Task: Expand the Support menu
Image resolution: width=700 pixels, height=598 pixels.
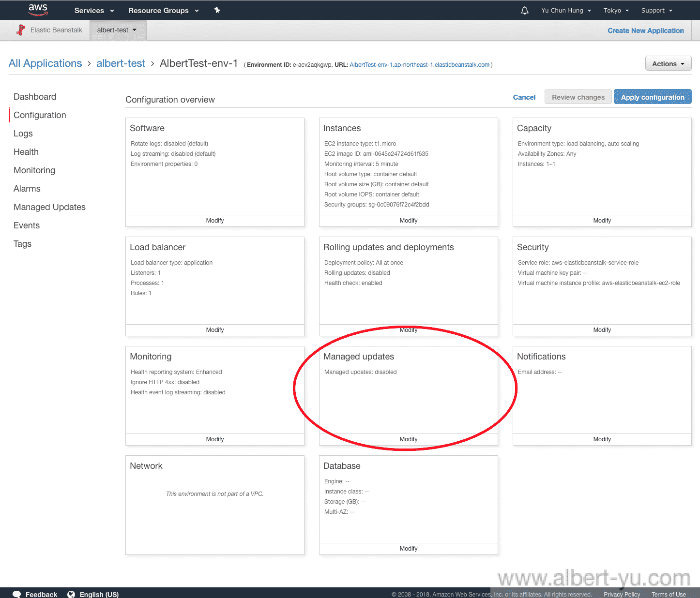Action: point(657,11)
